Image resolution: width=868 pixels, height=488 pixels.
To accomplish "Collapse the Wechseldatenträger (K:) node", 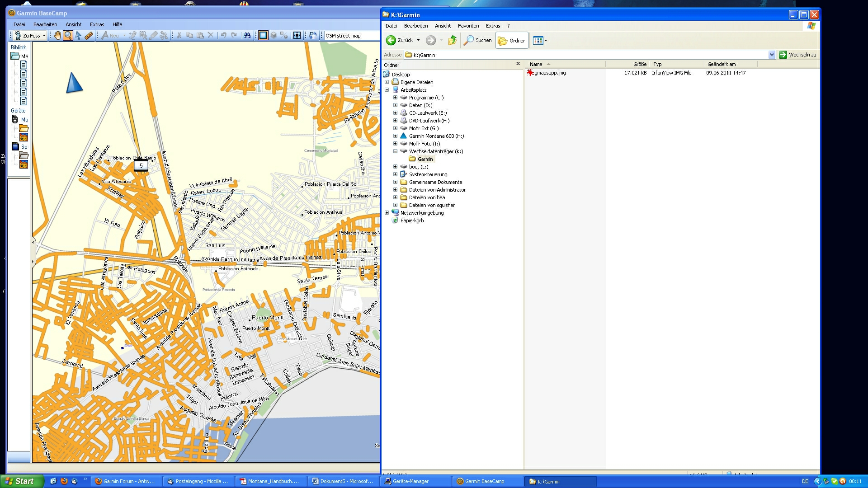I will point(395,151).
